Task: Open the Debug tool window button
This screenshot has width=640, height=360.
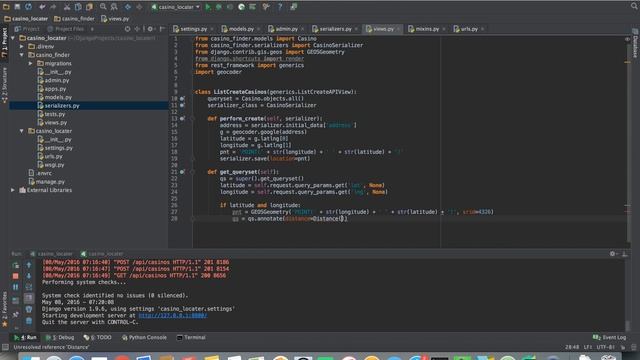Action: pos(60,338)
